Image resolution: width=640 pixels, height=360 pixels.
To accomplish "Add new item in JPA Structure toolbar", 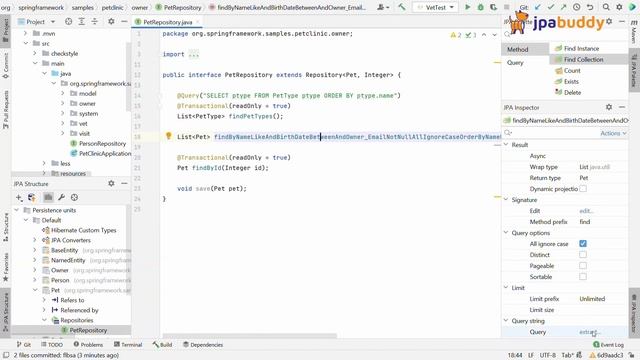I will 19,198.
